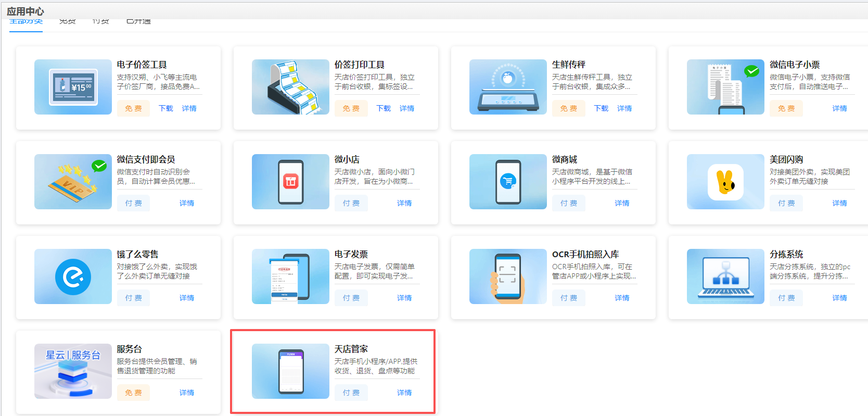Open 微商城 详情 link
Screen dimensions: 868x416
622,203
